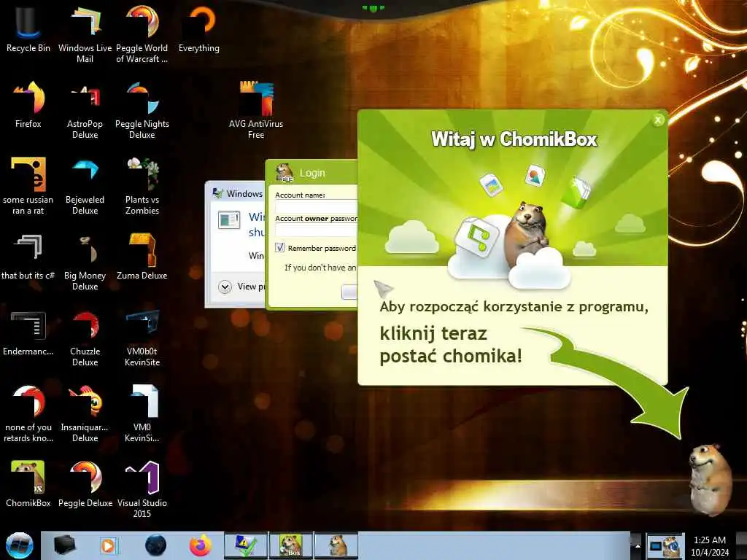Switch to ChomikBox Login taskbar button
Screen dimensions: 747x560
[291, 545]
